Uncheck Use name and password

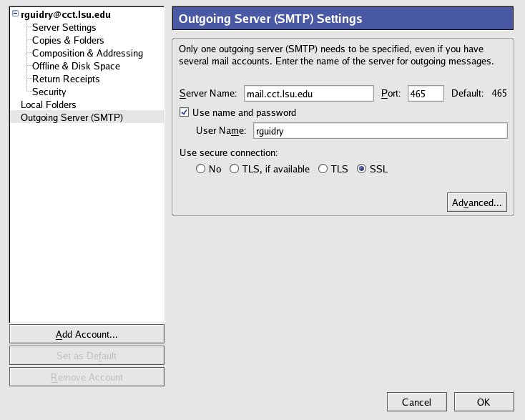(185, 112)
